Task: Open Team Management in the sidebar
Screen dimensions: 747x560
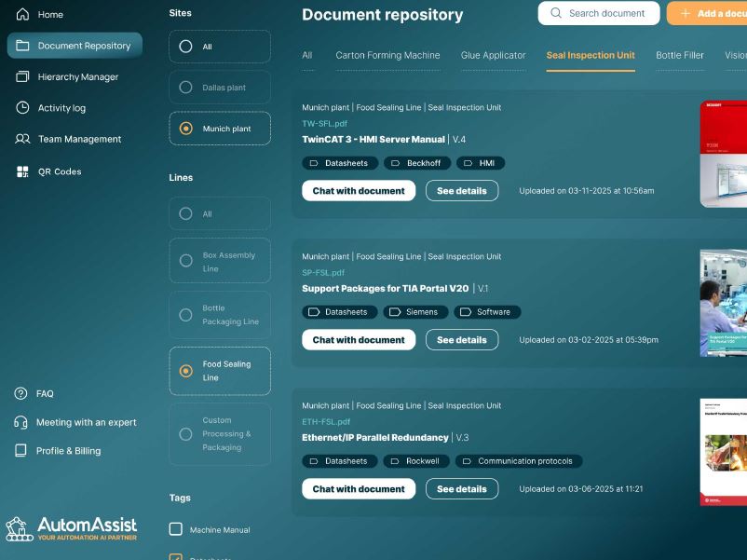Action: 79,139
